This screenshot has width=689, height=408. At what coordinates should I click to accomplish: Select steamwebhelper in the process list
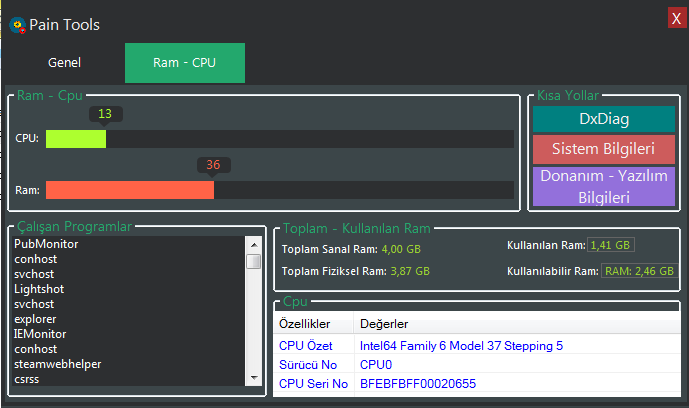click(58, 365)
